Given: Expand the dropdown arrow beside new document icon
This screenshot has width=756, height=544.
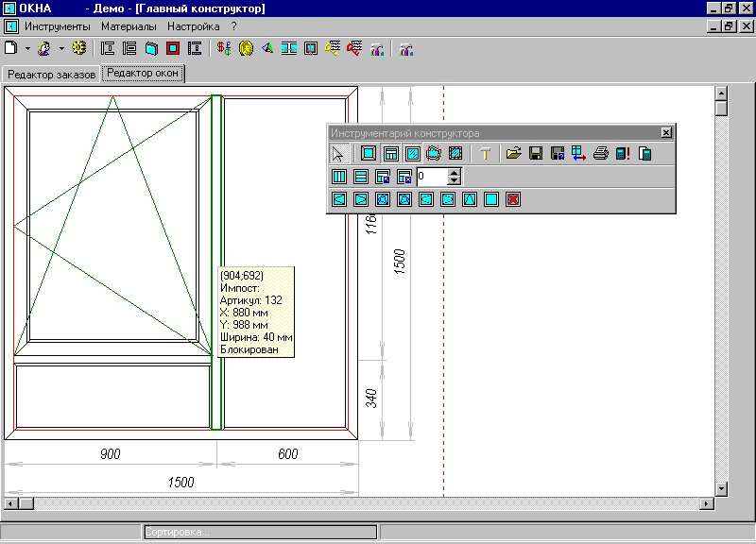Looking at the screenshot, I should (x=28, y=48).
